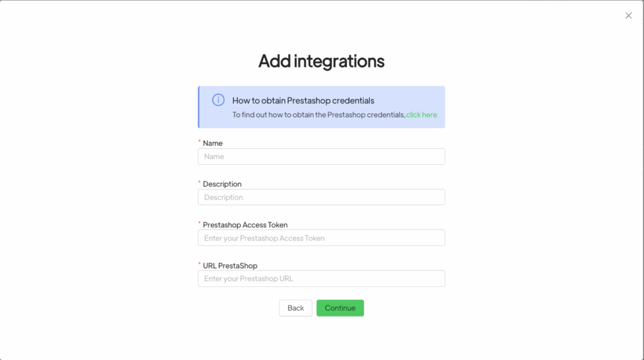The image size is (644, 360).
Task: Click the "Name" field label
Action: point(213,143)
